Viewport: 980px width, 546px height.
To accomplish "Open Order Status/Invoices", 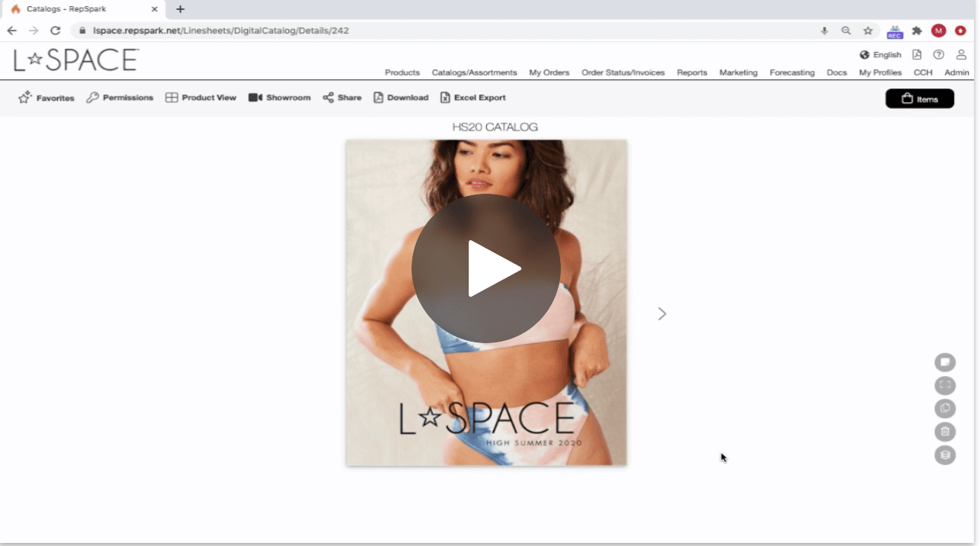I will [x=623, y=72].
